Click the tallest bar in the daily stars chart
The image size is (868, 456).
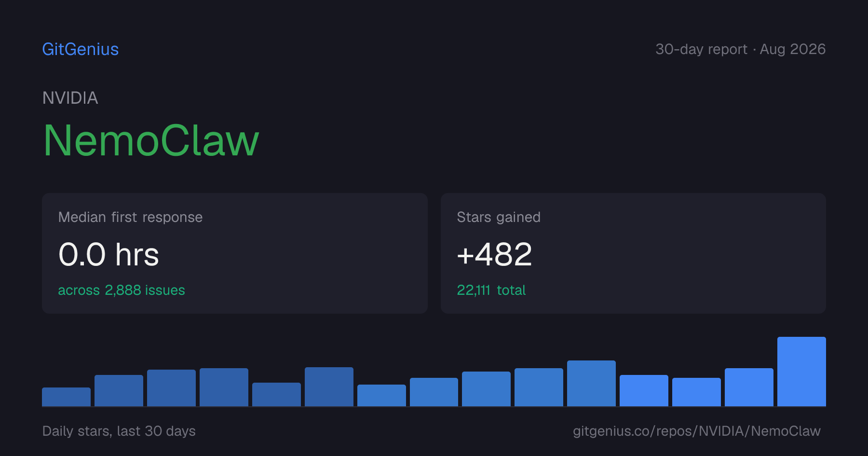pyautogui.click(x=801, y=372)
